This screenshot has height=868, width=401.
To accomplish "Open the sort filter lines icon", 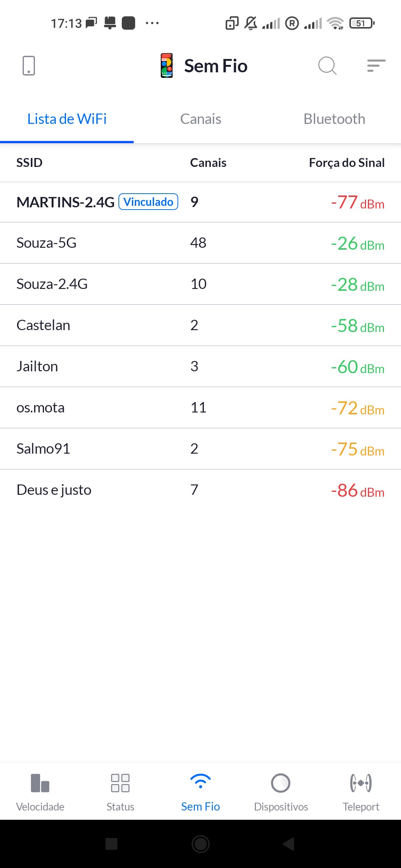I will 376,66.
